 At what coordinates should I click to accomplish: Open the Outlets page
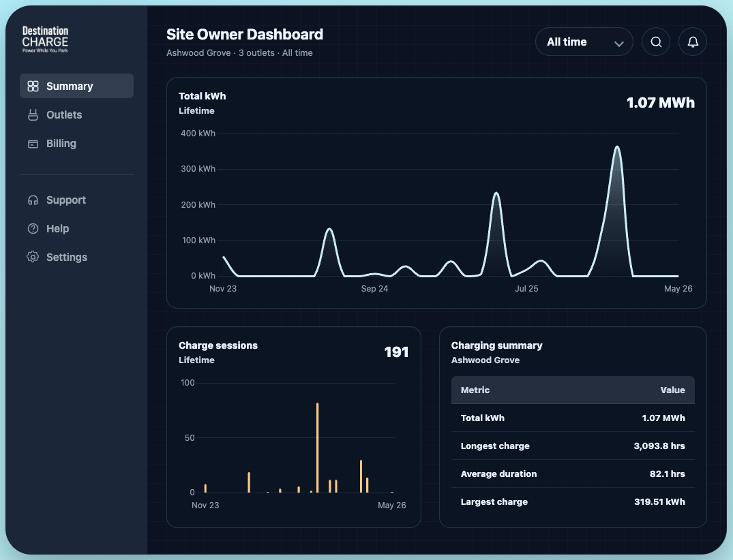pos(76,115)
